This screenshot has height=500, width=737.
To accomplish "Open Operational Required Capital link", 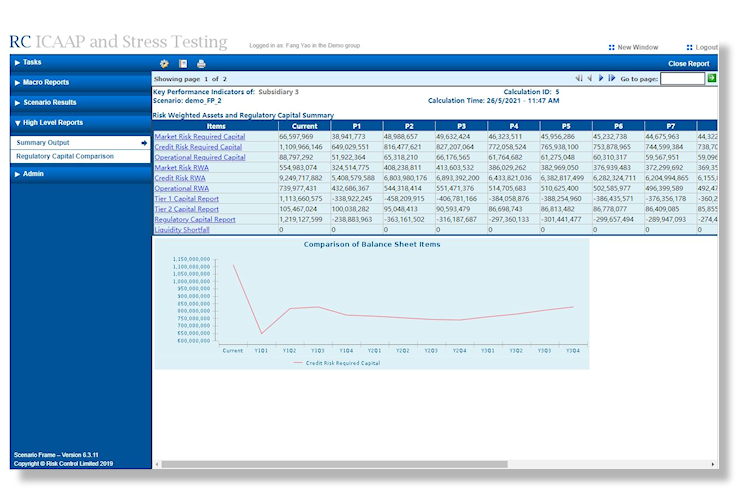I will [x=200, y=157].
